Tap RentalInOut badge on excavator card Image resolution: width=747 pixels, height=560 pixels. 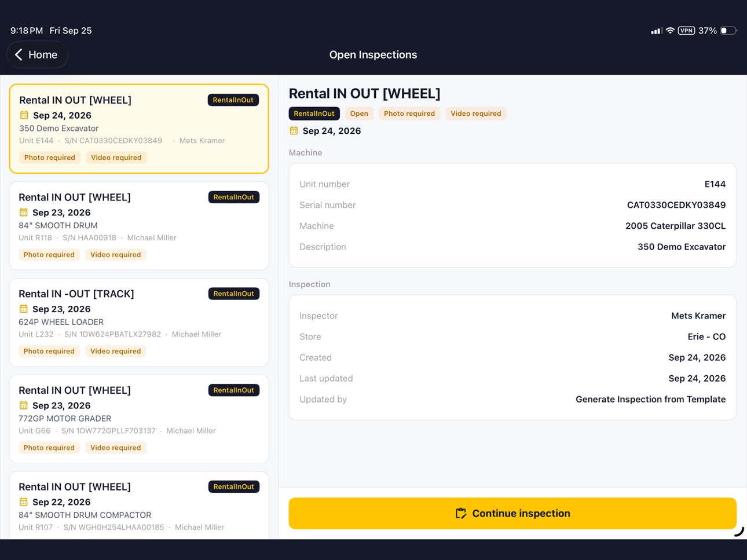click(x=233, y=100)
